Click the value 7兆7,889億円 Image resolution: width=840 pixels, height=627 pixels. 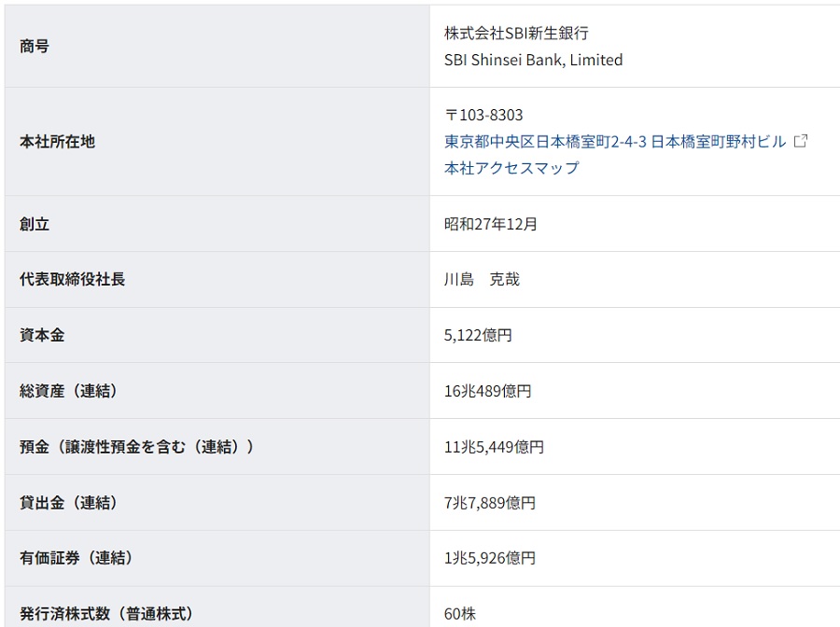(x=490, y=503)
